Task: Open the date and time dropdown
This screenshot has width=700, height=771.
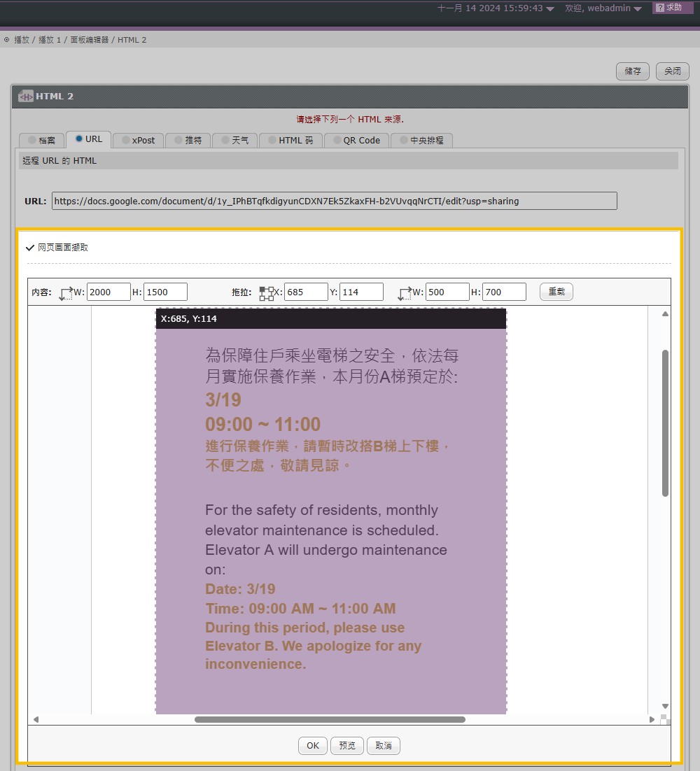Action: pos(550,9)
